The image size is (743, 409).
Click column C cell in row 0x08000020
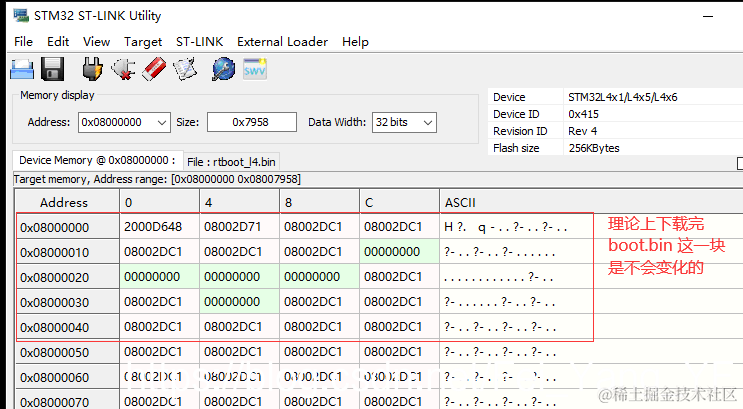(399, 277)
